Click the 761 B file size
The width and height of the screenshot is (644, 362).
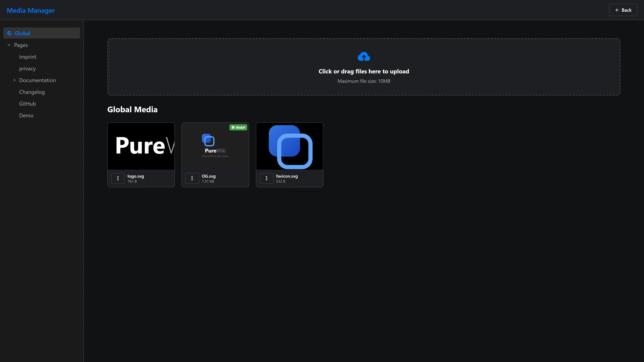[132, 181]
